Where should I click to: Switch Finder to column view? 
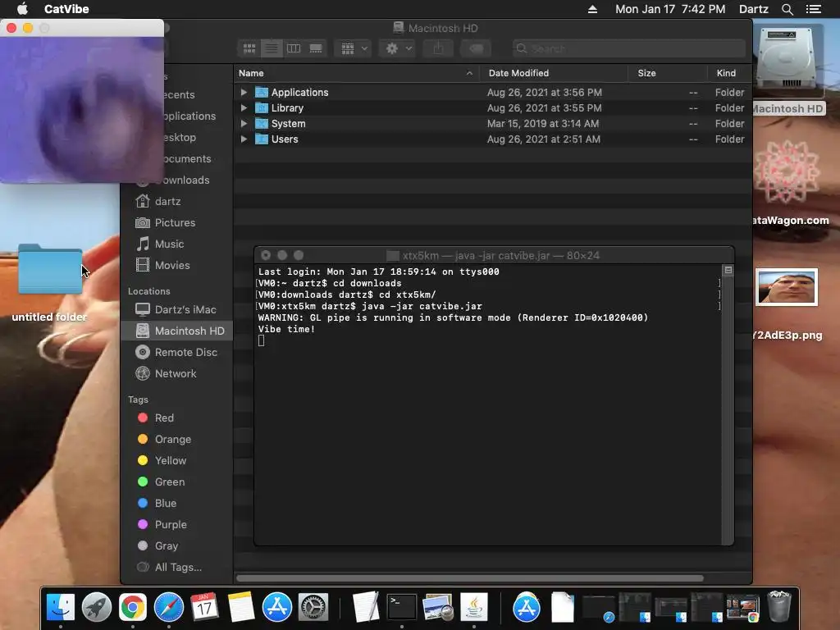click(294, 48)
